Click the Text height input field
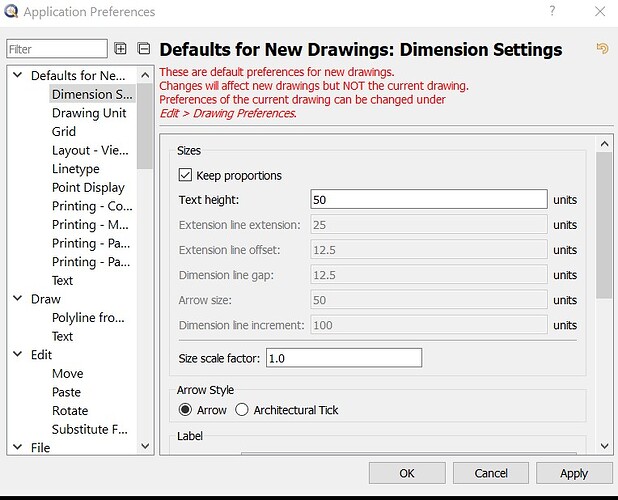Screen dimensions: 618x500 tap(429, 199)
